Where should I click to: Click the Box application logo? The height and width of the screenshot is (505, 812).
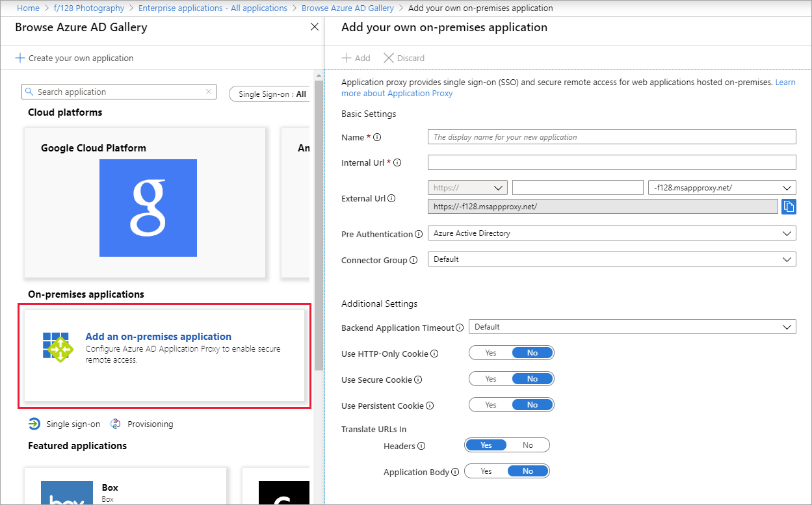(x=67, y=493)
